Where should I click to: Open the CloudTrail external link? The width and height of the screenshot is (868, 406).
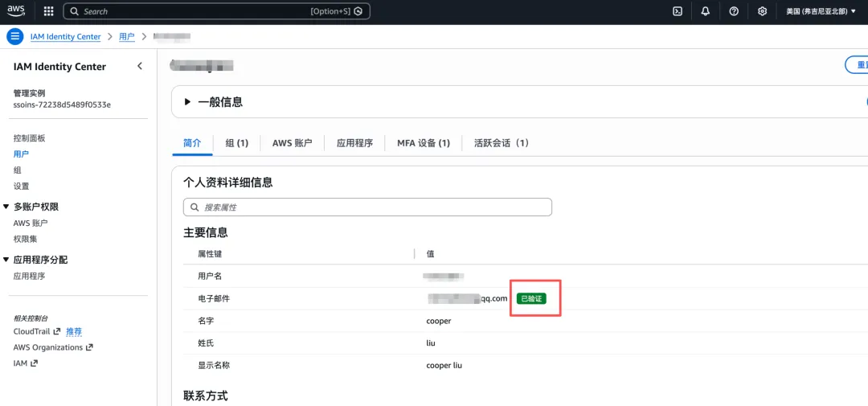(x=31, y=331)
